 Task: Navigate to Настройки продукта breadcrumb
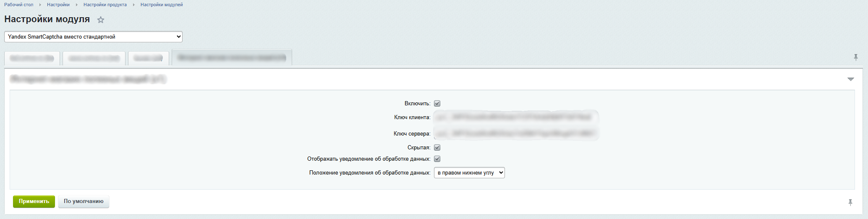105,5
